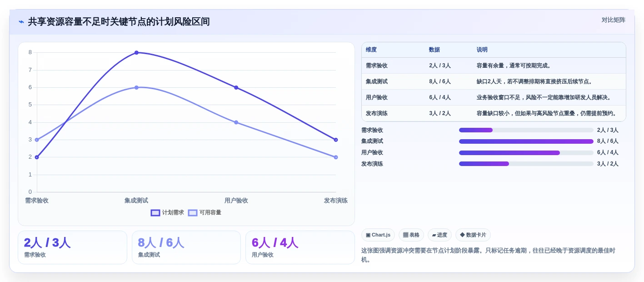644x282 pixels.
Task: Toggle the 计划需求 legend item
Action: pyautogui.click(x=167, y=213)
